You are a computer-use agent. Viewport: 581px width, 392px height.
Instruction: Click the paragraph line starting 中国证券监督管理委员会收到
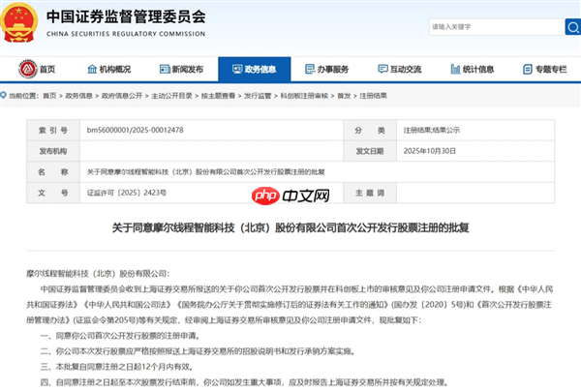(x=296, y=289)
